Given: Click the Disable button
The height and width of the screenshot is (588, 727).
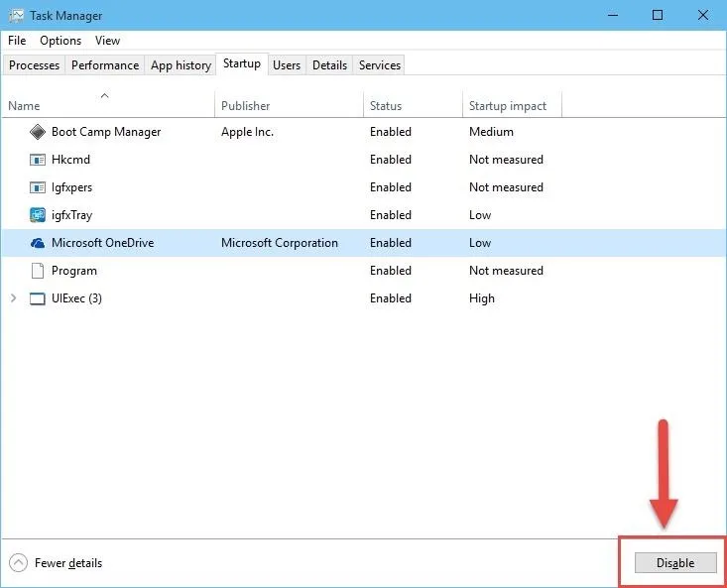Looking at the screenshot, I should (675, 563).
